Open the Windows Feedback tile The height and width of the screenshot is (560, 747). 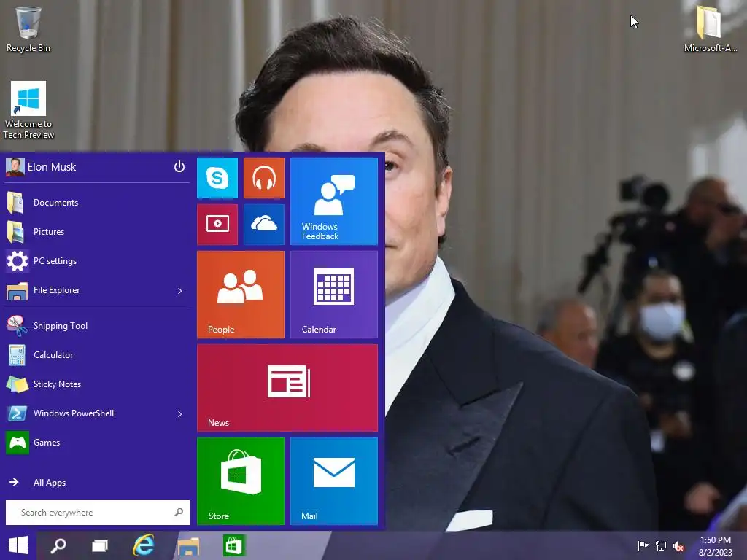click(x=334, y=201)
